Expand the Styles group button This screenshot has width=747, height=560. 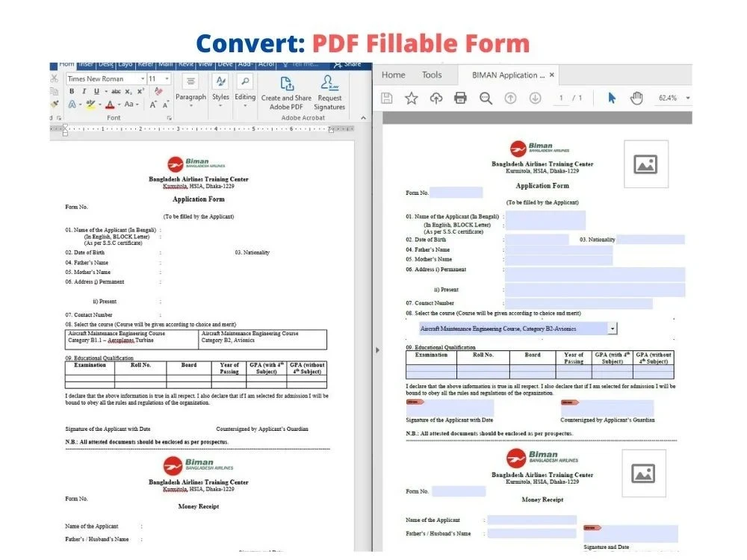(220, 90)
